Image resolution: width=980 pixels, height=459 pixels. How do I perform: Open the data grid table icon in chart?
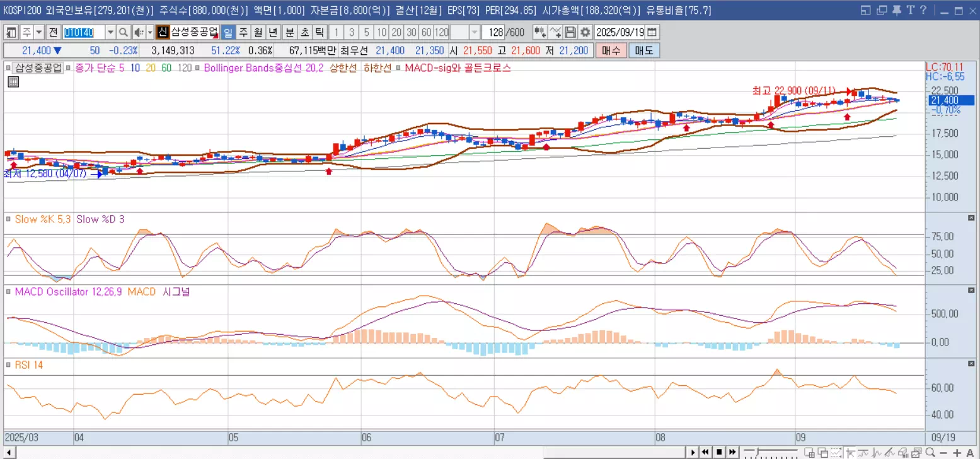[13, 81]
